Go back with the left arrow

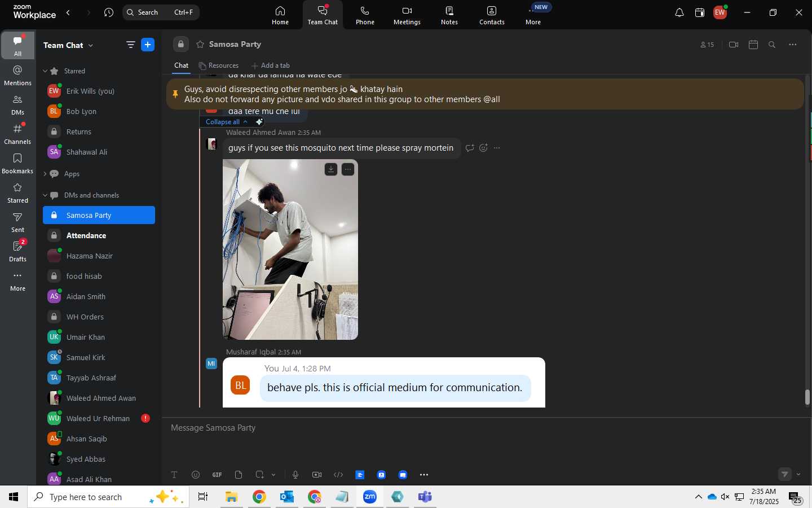[x=68, y=12]
